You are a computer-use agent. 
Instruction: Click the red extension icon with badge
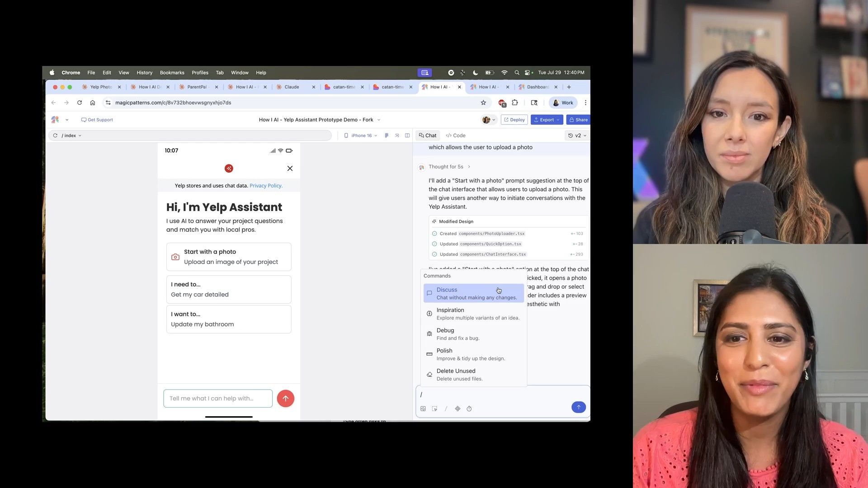click(x=501, y=103)
